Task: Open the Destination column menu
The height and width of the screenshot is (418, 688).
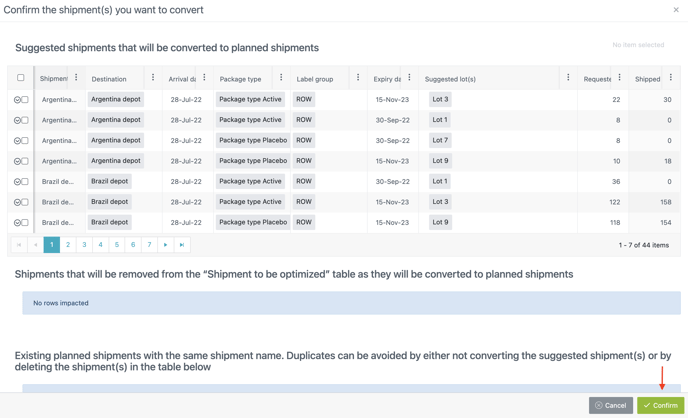Action: click(x=153, y=78)
